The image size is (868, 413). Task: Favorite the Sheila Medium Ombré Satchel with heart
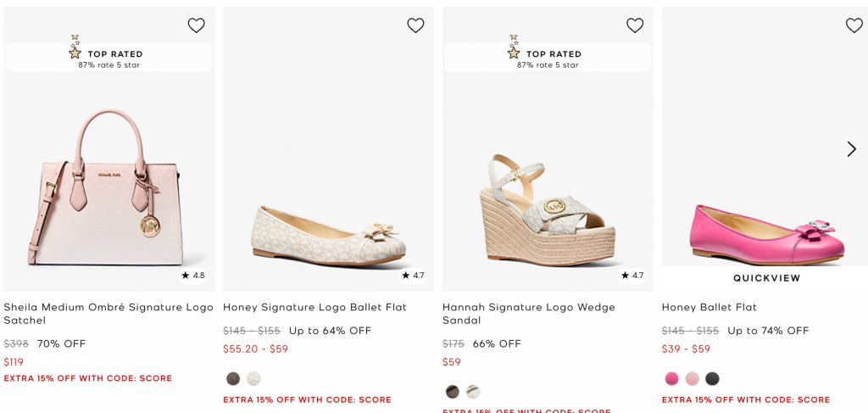coord(196,25)
